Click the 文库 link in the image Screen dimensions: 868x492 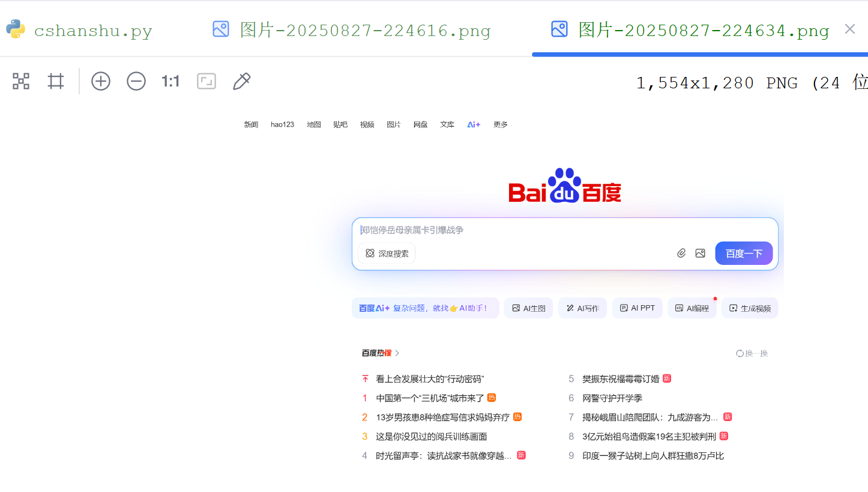pyautogui.click(x=447, y=124)
